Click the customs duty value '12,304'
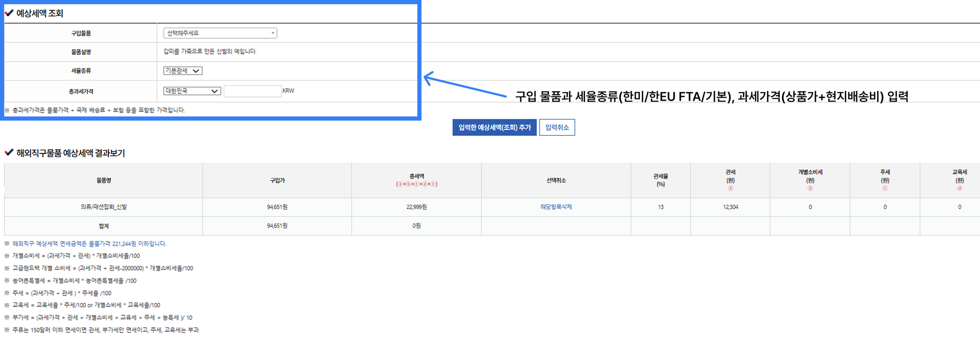Image resolution: width=980 pixels, height=340 pixels. 730,207
